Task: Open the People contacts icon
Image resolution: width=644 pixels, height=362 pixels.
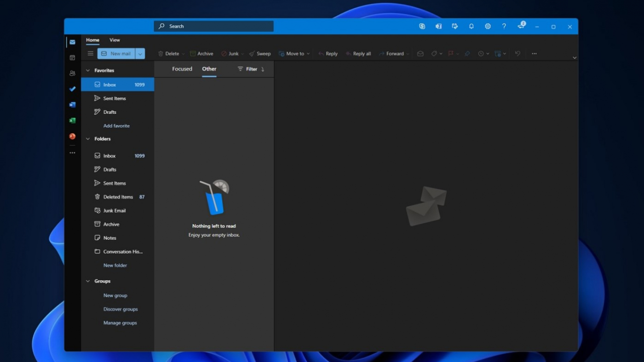Action: (x=72, y=73)
